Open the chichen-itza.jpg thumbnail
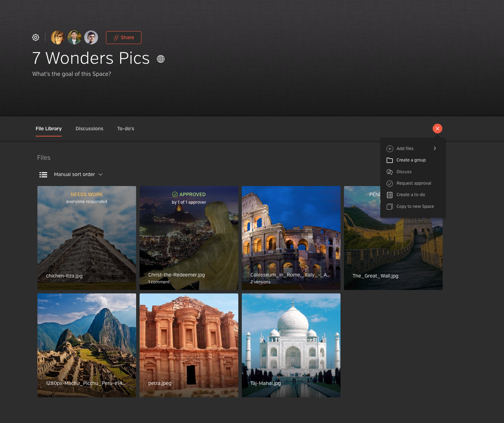 click(x=87, y=238)
